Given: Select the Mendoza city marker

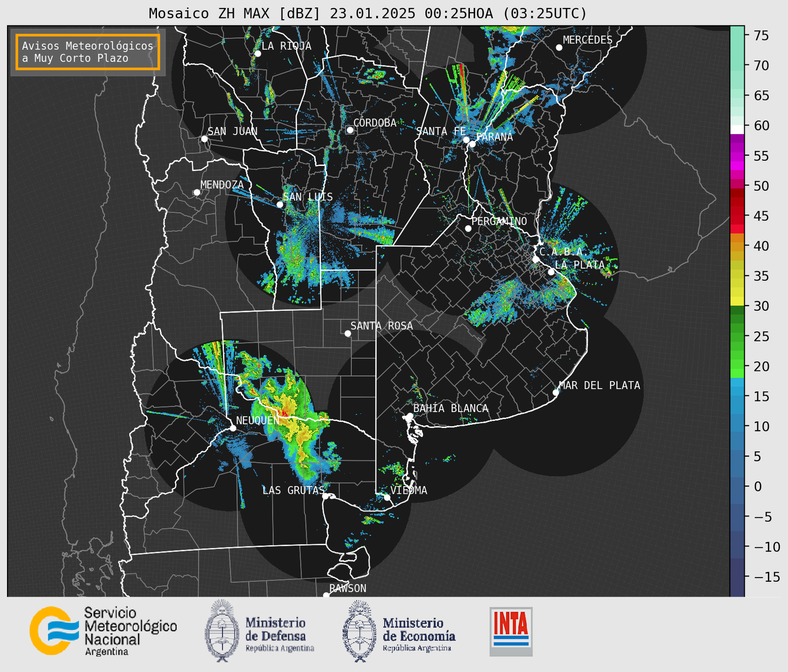Looking at the screenshot, I should coord(197,193).
